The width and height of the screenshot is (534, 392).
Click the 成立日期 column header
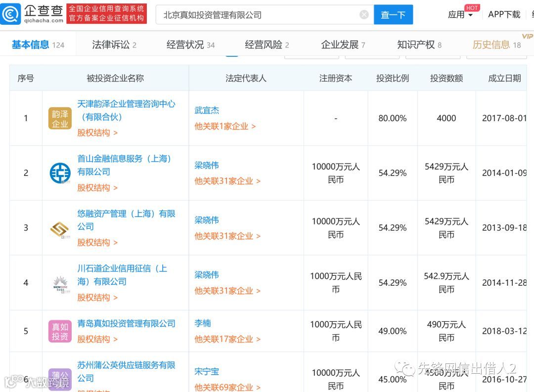pyautogui.click(x=505, y=78)
